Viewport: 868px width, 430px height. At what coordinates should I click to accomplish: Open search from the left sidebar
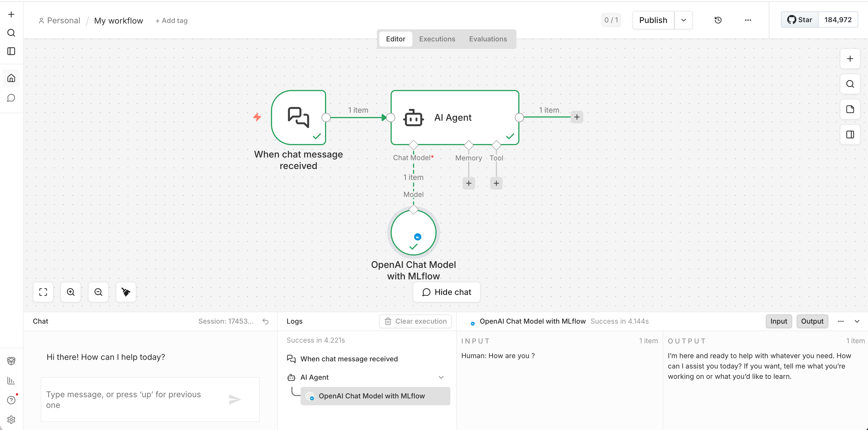11,33
